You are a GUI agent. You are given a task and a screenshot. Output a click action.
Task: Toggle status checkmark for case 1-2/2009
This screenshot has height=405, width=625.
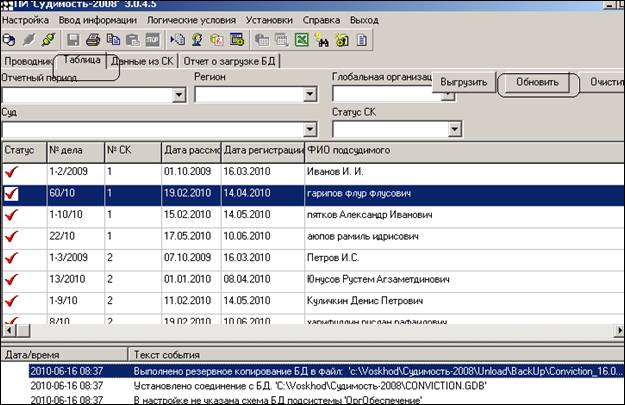tap(11, 173)
